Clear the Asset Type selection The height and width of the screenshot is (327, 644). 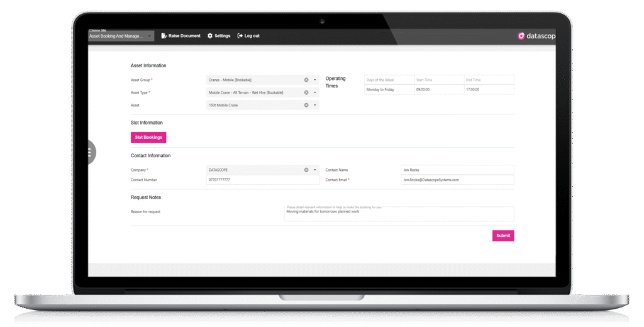coord(306,92)
